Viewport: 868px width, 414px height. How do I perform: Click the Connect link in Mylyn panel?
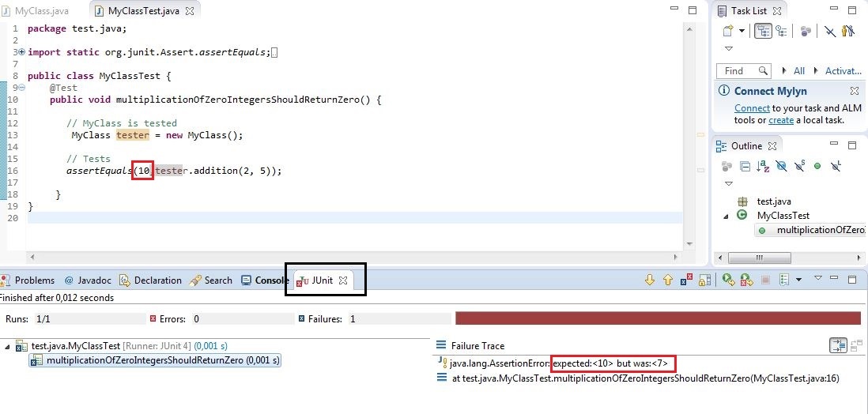coord(752,108)
